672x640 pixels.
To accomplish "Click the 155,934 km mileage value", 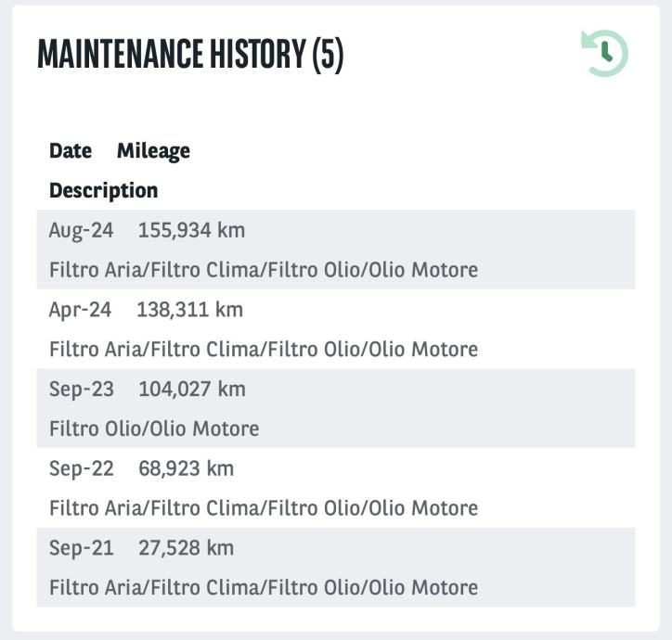I will pos(191,230).
